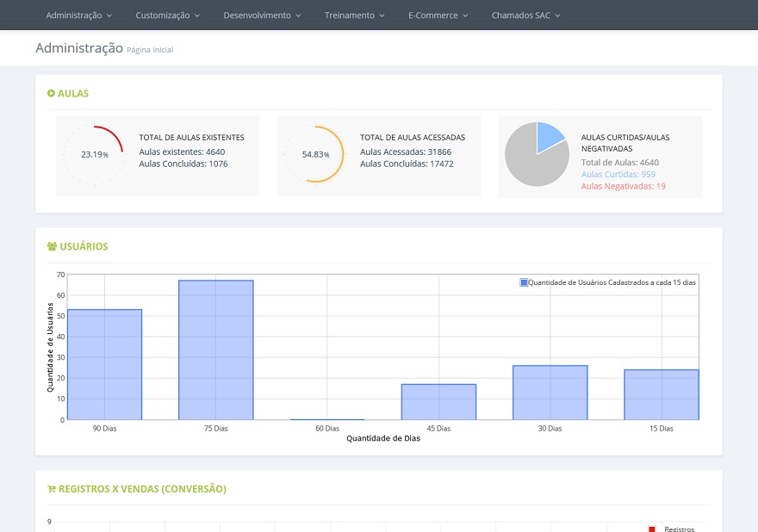
Task: Toggle the red Registros legend box
Action: click(x=652, y=529)
